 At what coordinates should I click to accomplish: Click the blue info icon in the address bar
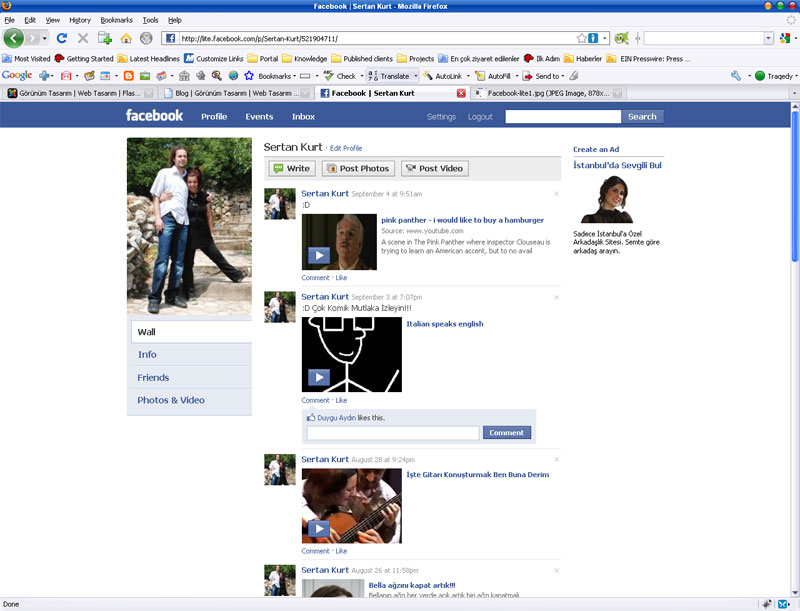[593, 38]
